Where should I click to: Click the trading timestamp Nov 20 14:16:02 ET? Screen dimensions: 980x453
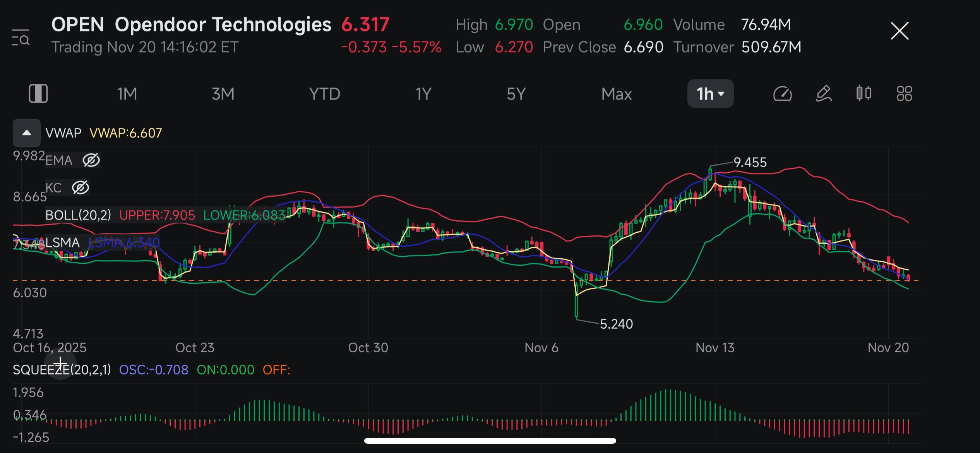coord(173,47)
